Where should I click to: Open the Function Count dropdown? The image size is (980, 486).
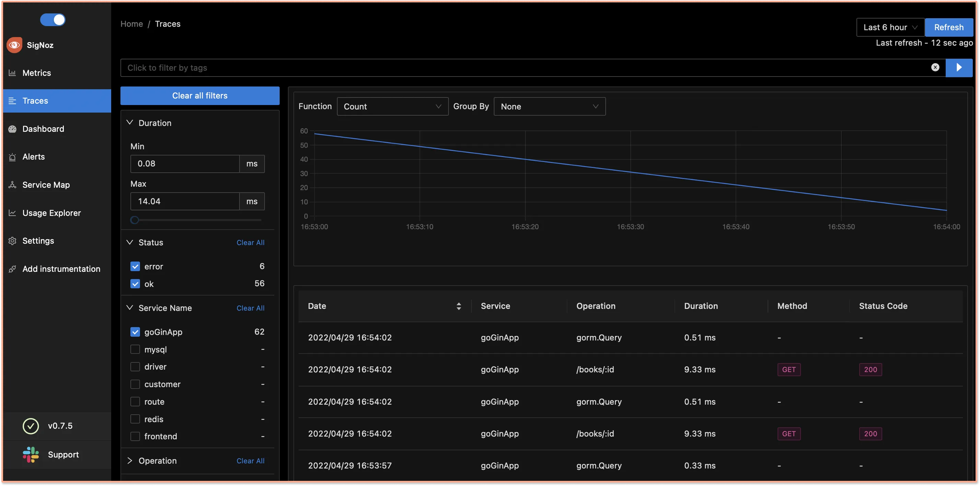click(x=392, y=106)
